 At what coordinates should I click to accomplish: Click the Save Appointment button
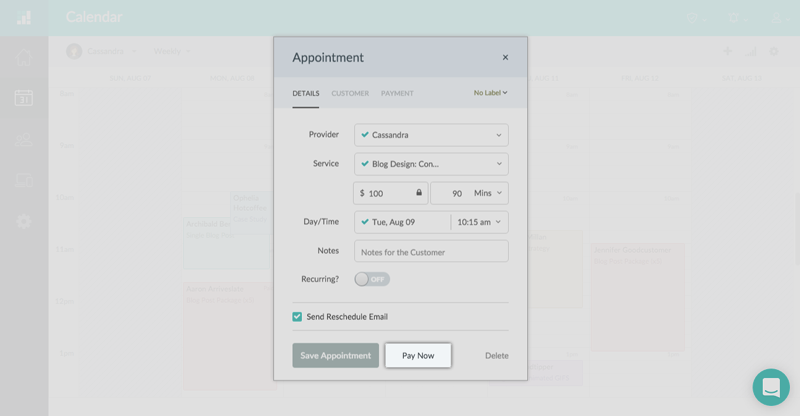[336, 355]
